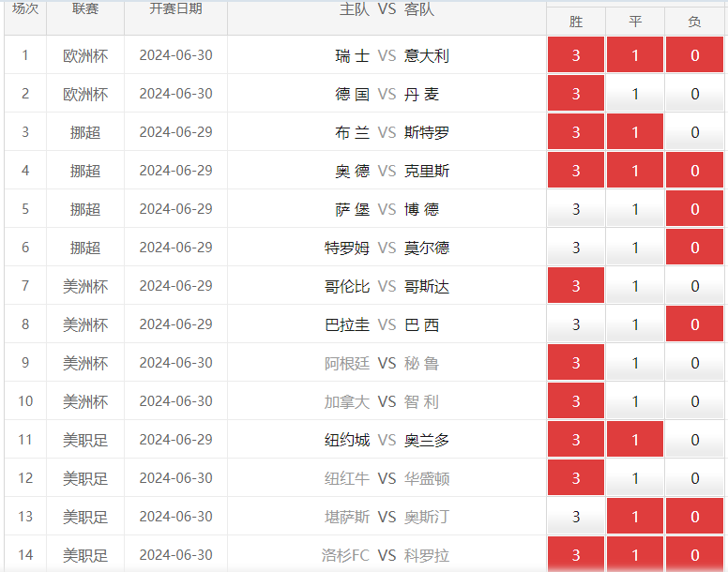728x572 pixels.
Task: Select loss (0) for 纽约城 VS 奥兰多
Action: tap(694, 440)
